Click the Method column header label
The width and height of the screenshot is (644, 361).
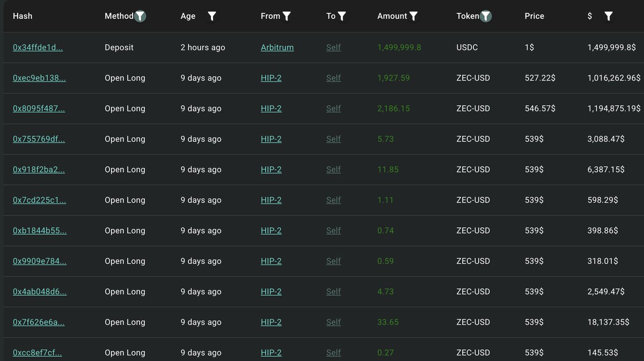point(119,16)
